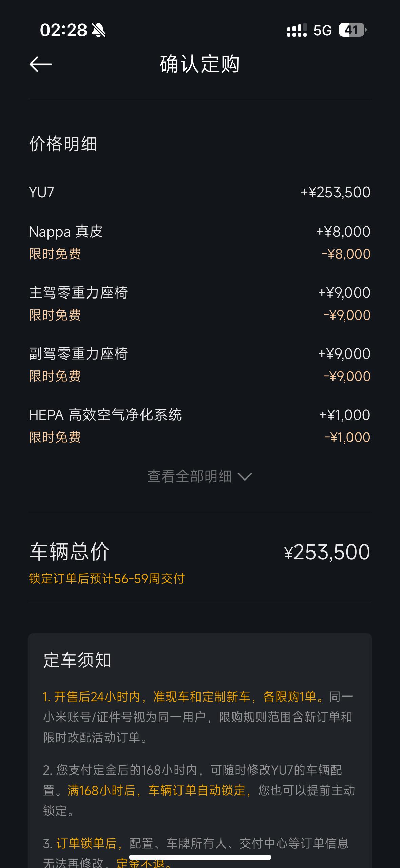Tap the home indicator bar
Image resolution: width=400 pixels, height=868 pixels.
pyautogui.click(x=200, y=857)
